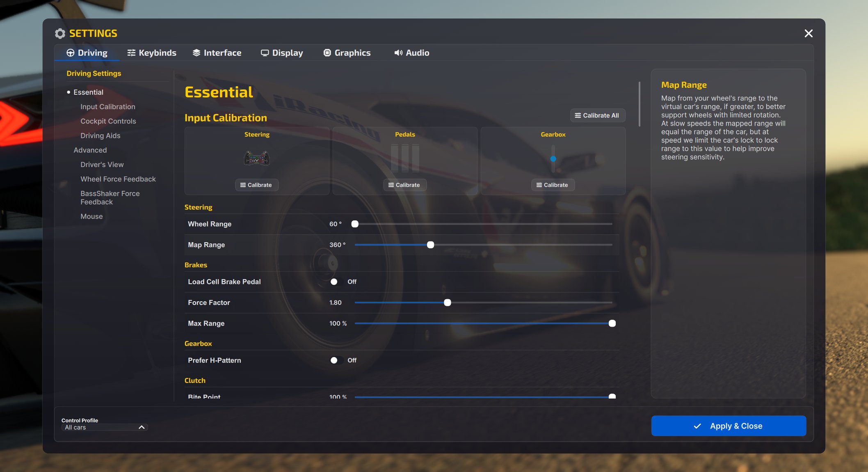Click the Display monitor icon
The image size is (868, 472).
coord(265,53)
